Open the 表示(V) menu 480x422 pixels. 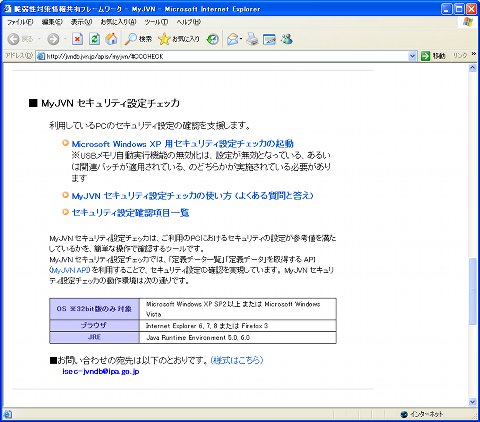pos(82,22)
